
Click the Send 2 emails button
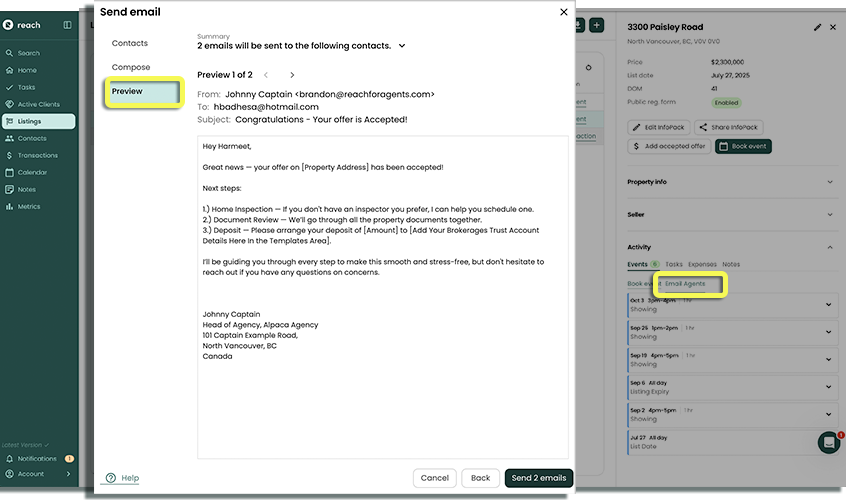pyautogui.click(x=539, y=478)
